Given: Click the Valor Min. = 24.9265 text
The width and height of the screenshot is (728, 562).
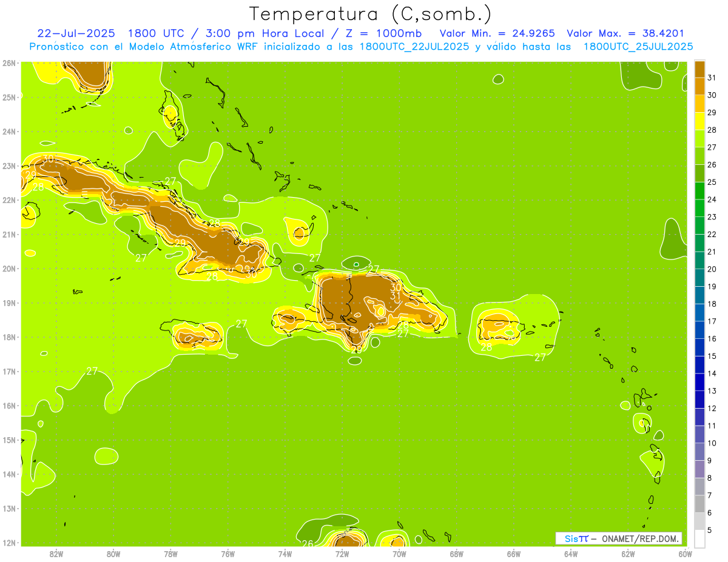Looking at the screenshot, I should [x=496, y=33].
